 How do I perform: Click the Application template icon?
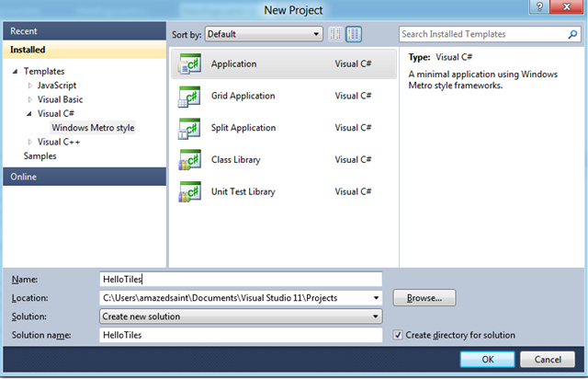tap(190, 63)
